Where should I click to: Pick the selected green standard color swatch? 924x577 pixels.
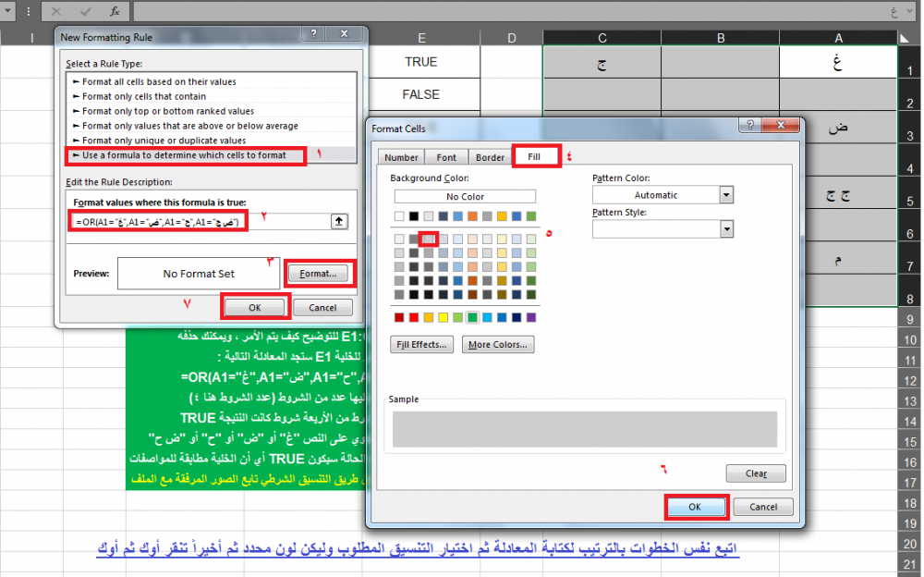(472, 317)
